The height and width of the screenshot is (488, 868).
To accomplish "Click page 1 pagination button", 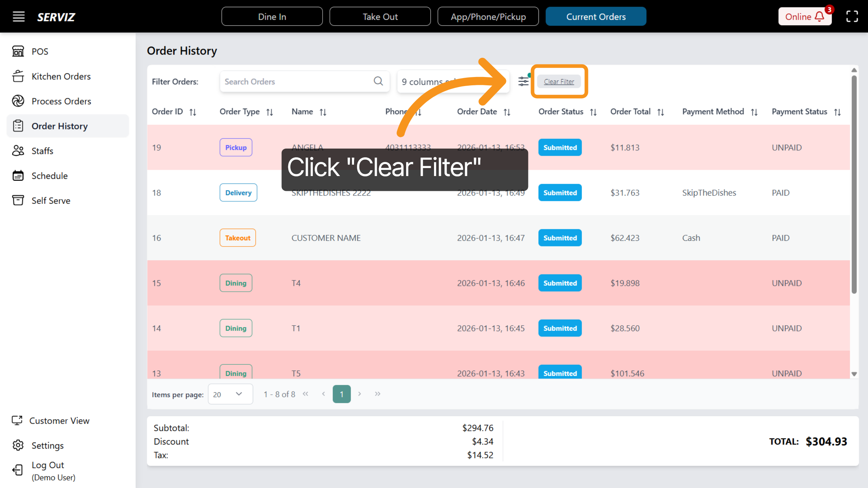I will pos(341,394).
